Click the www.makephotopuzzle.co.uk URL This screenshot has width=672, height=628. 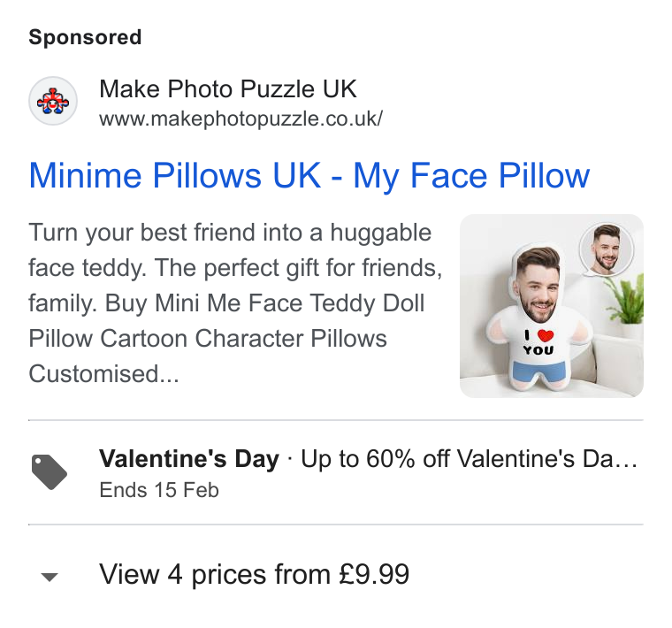(x=241, y=119)
